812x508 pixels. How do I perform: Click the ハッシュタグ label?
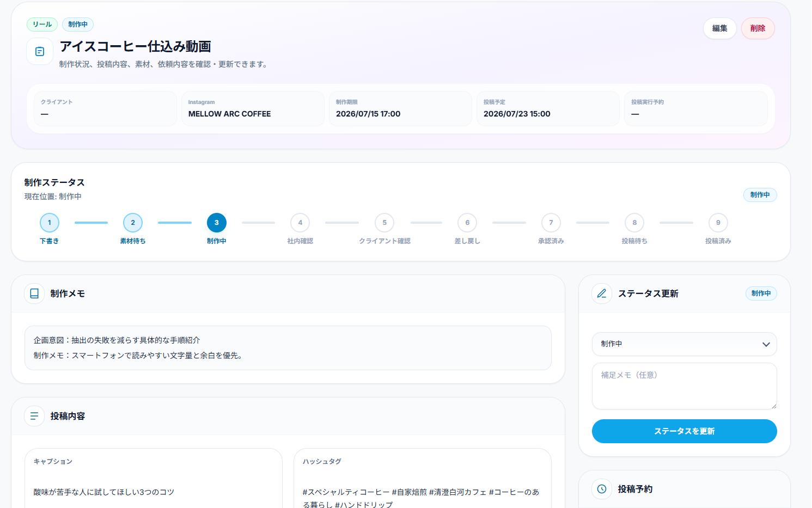coord(322,462)
